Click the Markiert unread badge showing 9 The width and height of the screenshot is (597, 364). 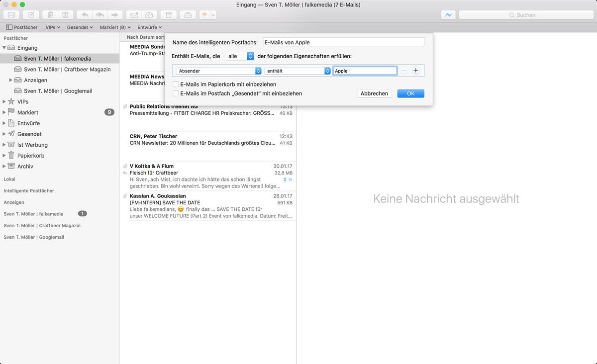pyautogui.click(x=109, y=112)
